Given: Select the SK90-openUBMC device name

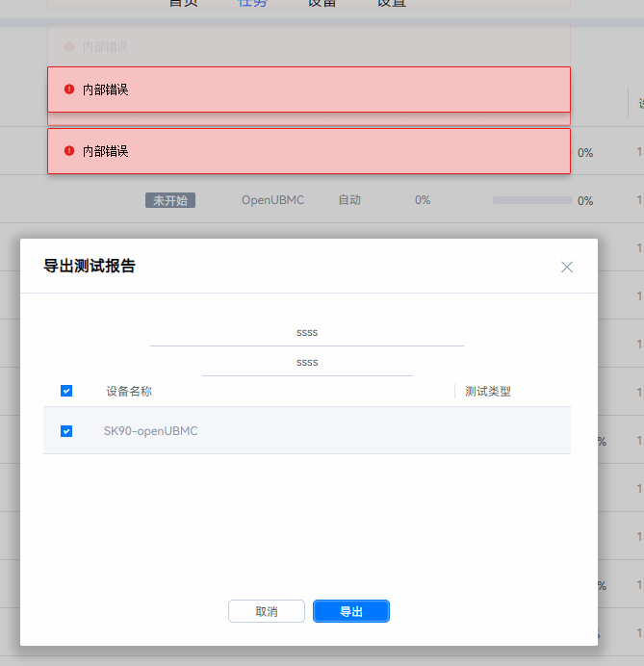Looking at the screenshot, I should coord(150,431).
